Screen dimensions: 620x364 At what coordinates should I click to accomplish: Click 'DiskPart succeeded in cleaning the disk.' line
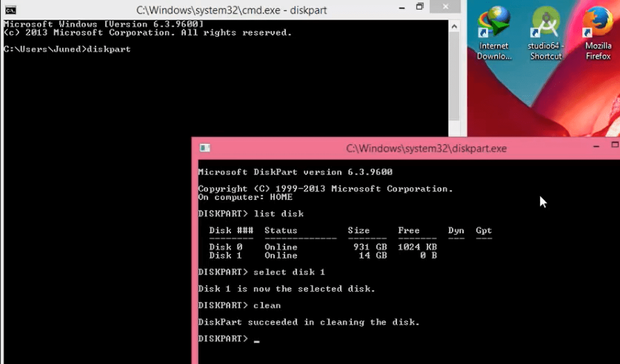coord(309,322)
